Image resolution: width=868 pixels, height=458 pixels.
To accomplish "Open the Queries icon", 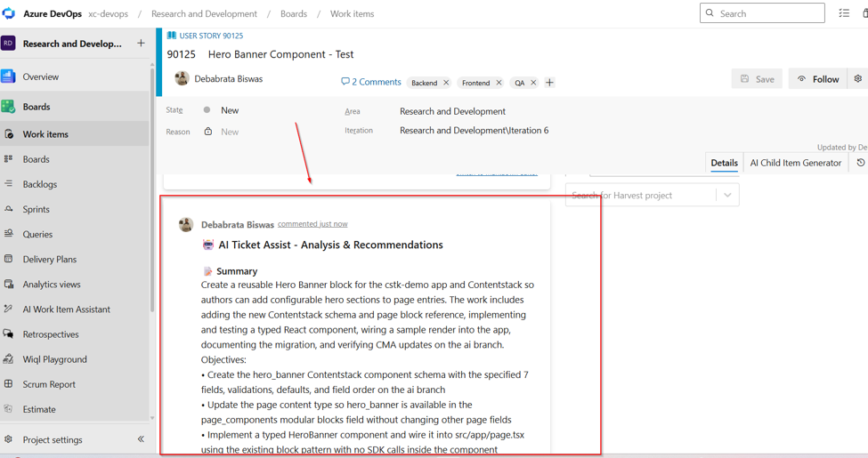I will [8, 233].
